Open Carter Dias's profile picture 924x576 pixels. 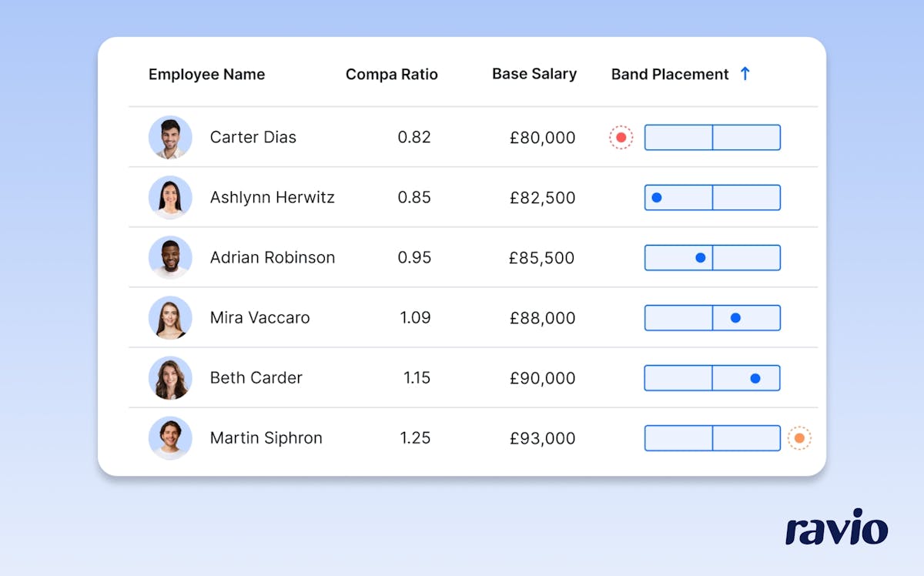[170, 137]
